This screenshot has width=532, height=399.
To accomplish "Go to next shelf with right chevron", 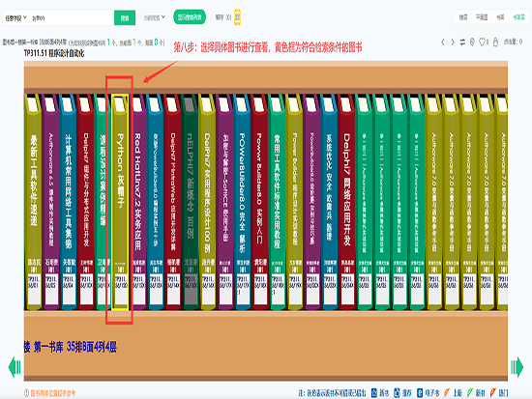I will [x=453, y=43].
